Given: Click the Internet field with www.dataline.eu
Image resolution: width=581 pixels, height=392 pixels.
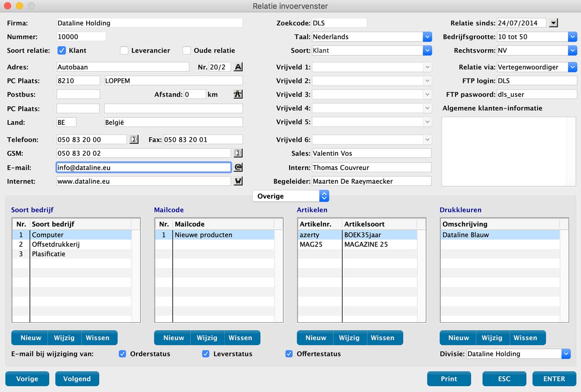Looking at the screenshot, I should tap(144, 181).
